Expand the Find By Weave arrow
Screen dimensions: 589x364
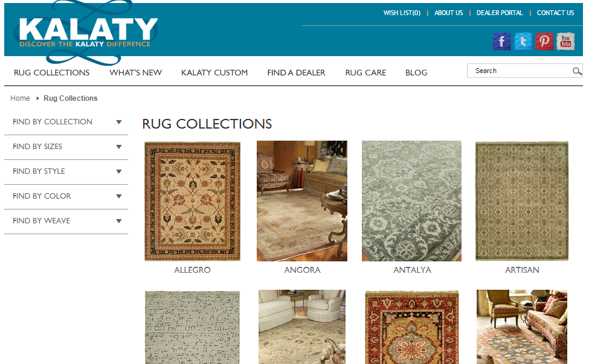point(118,221)
